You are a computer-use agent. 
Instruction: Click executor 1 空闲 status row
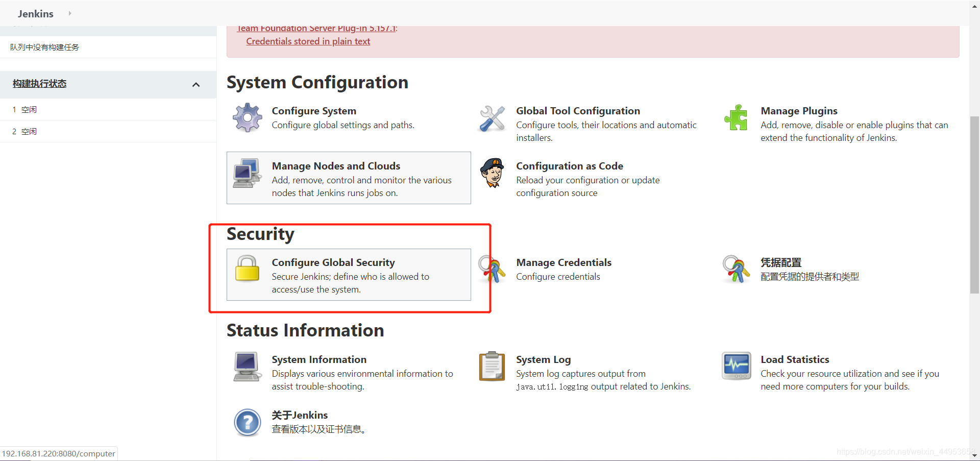[108, 109]
